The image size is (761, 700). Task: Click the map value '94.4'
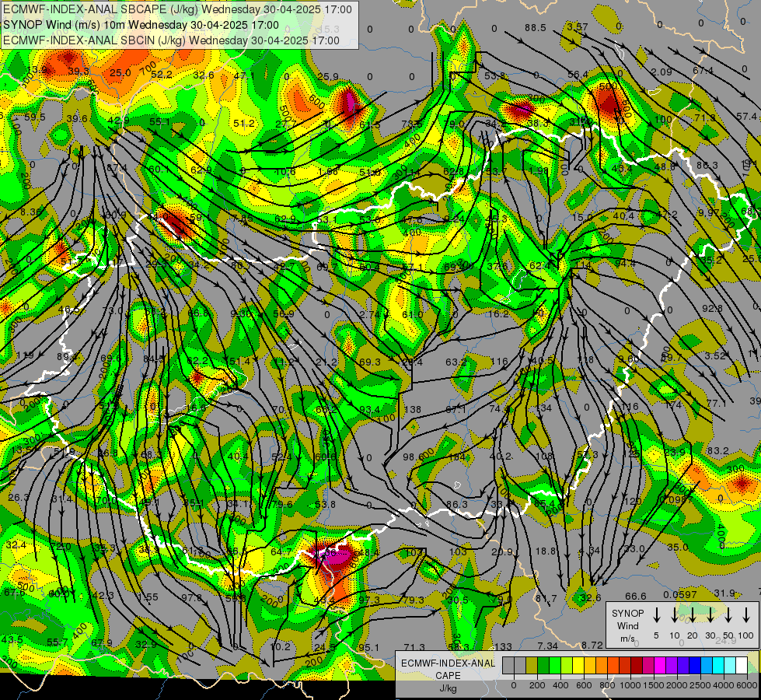(625, 264)
